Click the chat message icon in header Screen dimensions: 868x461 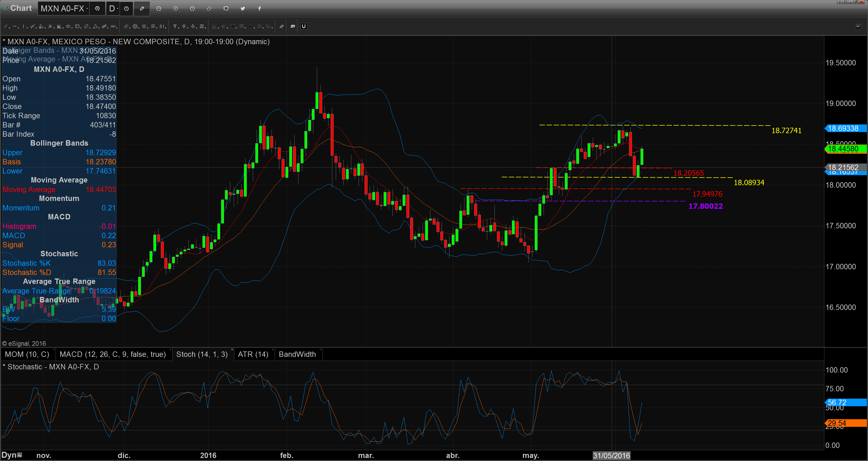click(226, 9)
